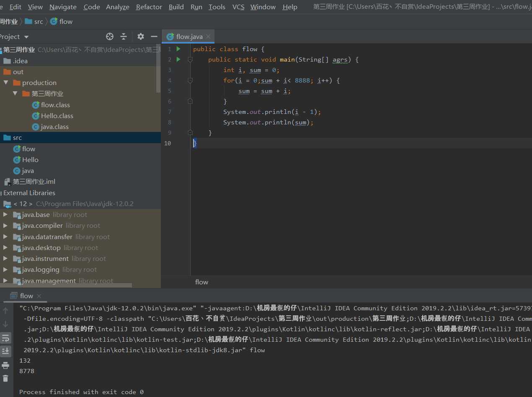The height and width of the screenshot is (397, 532).
Task: Close the flow.java editor tab
Action: click(x=208, y=36)
